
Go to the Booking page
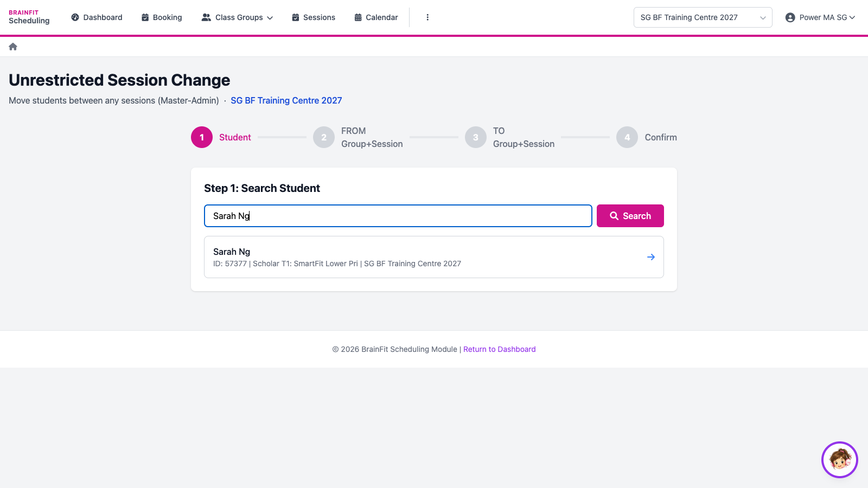(162, 17)
